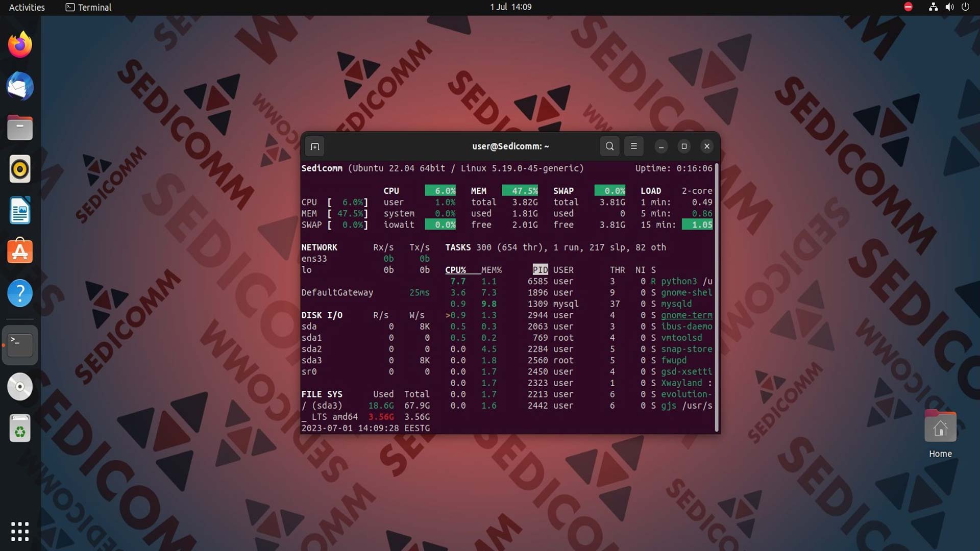The height and width of the screenshot is (551, 980).
Task: Add a new terminal tab
Action: (x=315, y=146)
